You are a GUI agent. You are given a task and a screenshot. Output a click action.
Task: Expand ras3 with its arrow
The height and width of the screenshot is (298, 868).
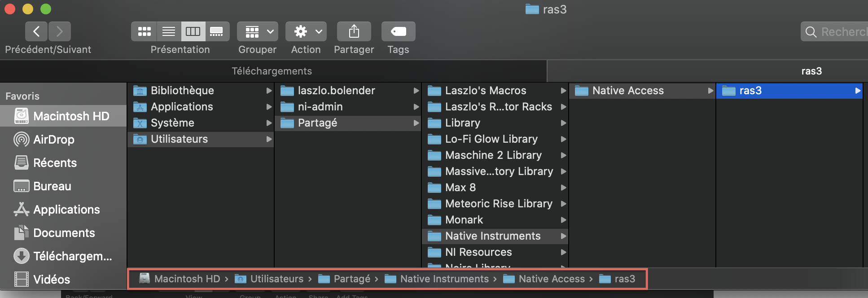tap(858, 91)
